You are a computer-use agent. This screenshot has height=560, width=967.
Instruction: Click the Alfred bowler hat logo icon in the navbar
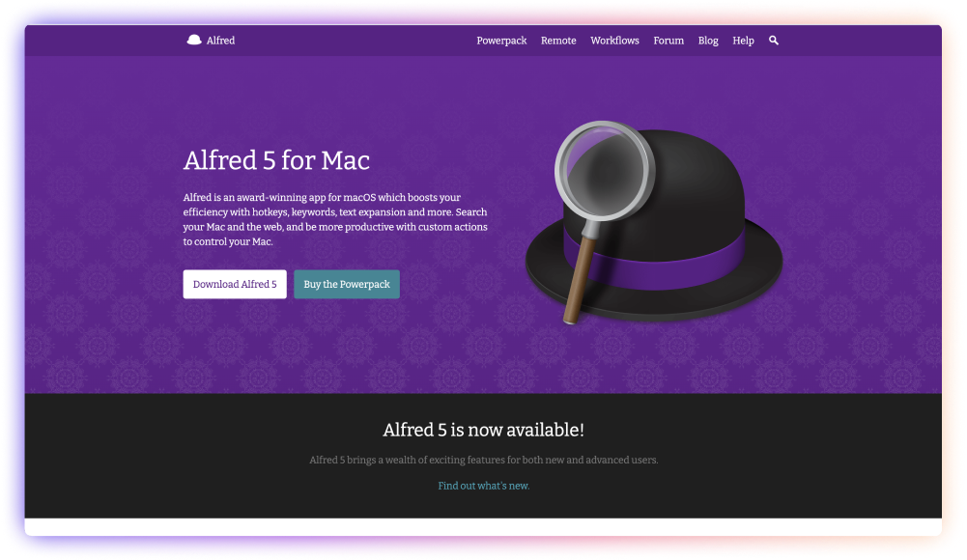[x=194, y=40]
